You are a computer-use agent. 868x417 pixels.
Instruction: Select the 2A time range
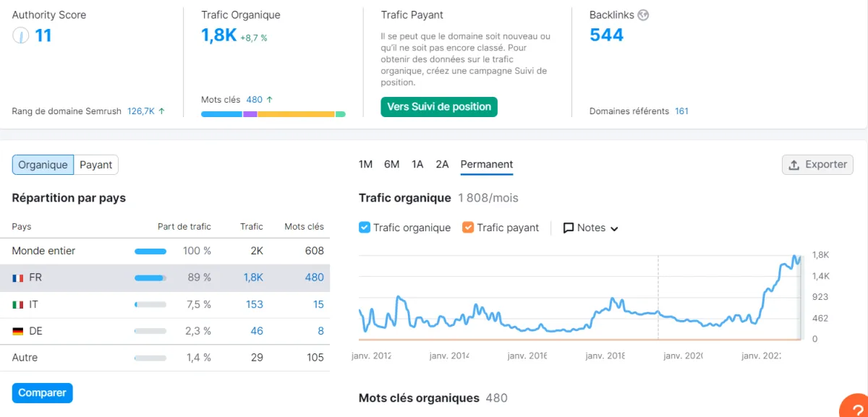point(442,164)
